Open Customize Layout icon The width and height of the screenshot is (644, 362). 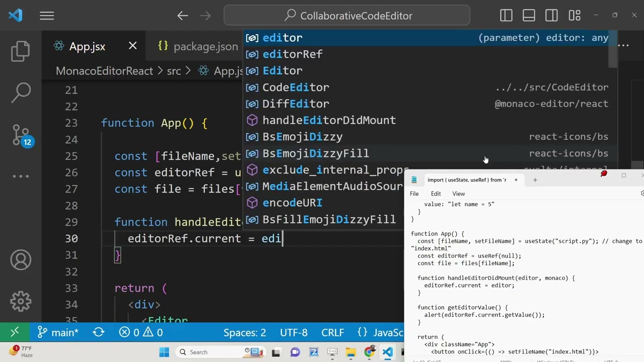click(x=575, y=16)
